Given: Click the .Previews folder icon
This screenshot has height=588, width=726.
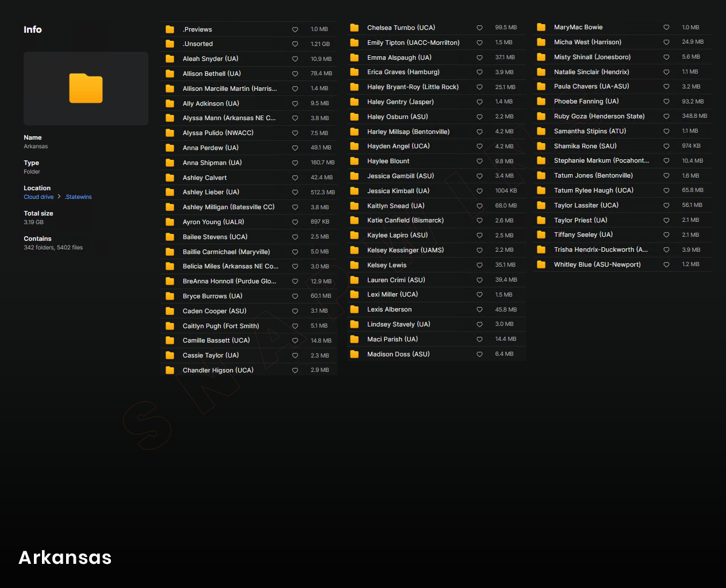Looking at the screenshot, I should [x=170, y=29].
